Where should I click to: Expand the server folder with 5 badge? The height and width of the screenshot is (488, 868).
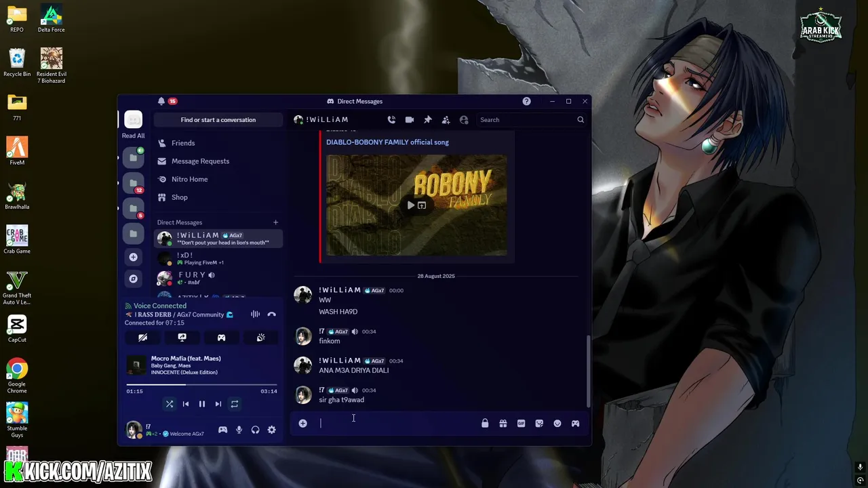[134, 208]
